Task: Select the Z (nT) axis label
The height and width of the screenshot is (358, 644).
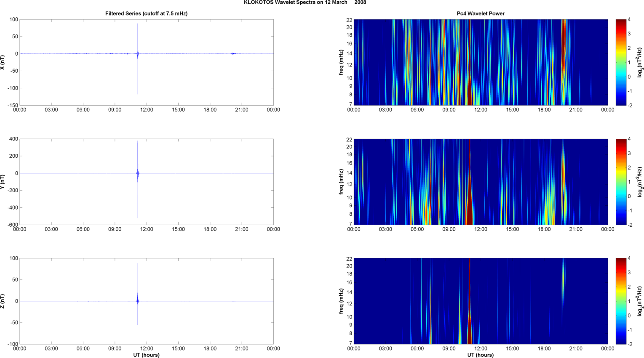Action: [x=3, y=301]
